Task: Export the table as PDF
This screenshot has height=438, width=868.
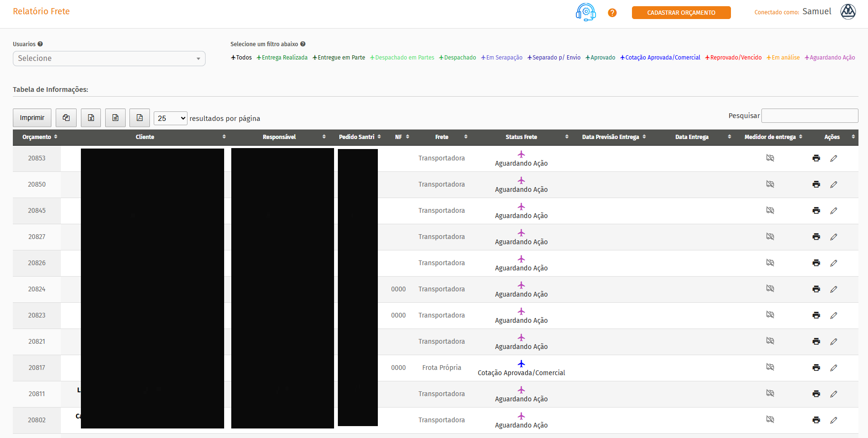Action: (139, 118)
